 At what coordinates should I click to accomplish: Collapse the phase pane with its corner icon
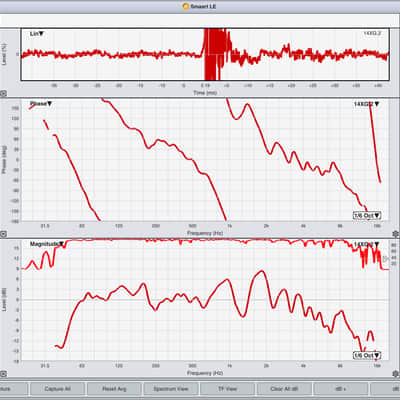3,234
